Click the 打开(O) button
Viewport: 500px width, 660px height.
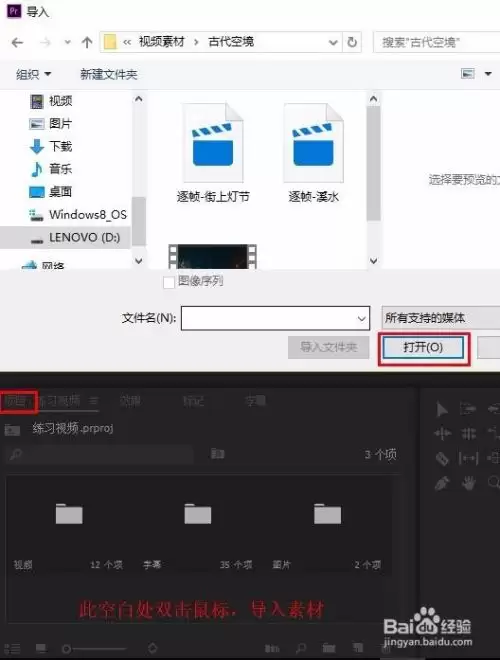click(423, 348)
